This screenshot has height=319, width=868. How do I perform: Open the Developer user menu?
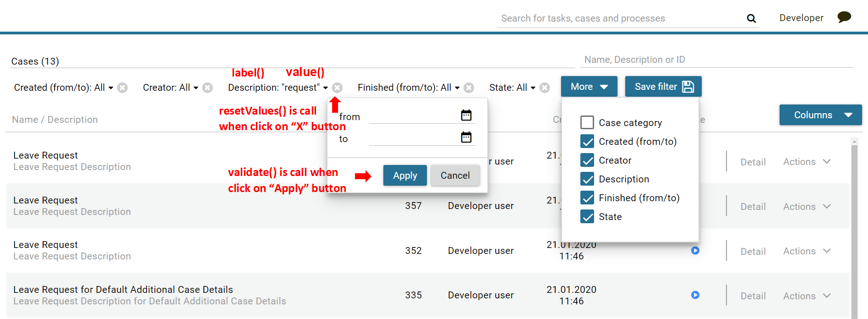point(801,18)
